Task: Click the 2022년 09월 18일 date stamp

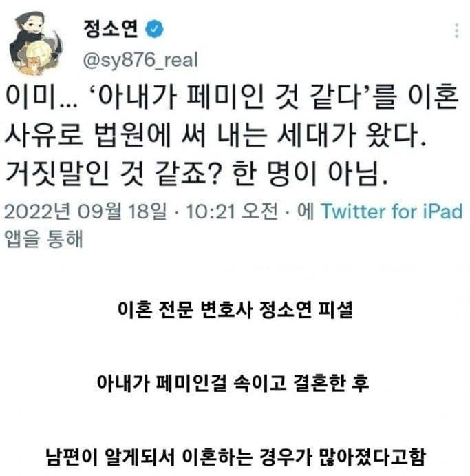Action: tap(85, 211)
